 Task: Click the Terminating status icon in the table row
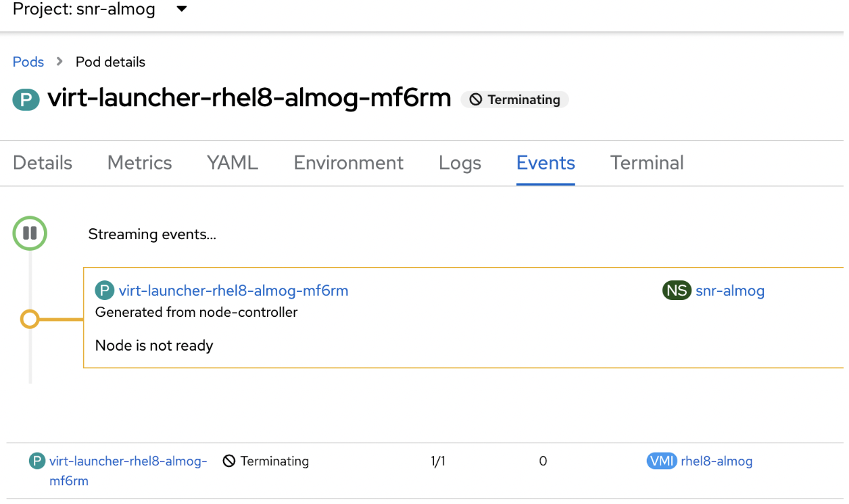(x=229, y=461)
